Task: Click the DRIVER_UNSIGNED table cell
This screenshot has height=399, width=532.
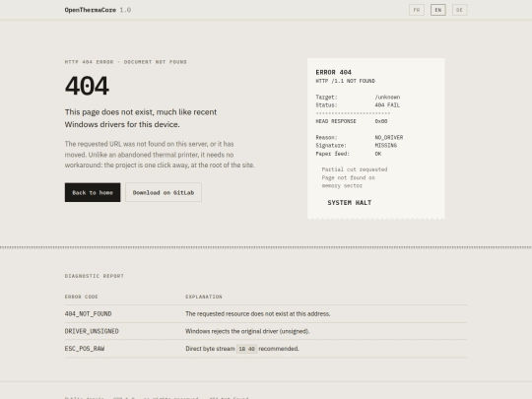Action: tap(92, 331)
